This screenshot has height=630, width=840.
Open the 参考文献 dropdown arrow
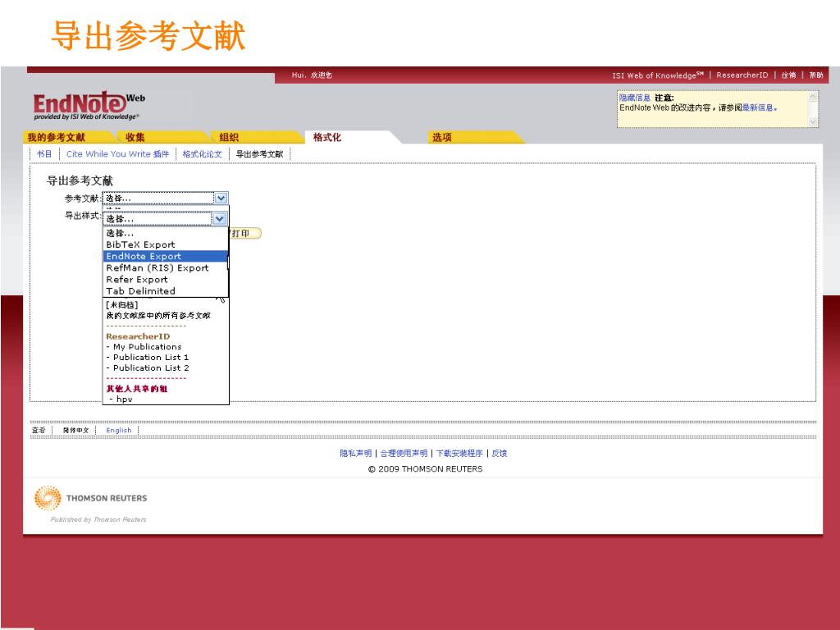coord(221,199)
